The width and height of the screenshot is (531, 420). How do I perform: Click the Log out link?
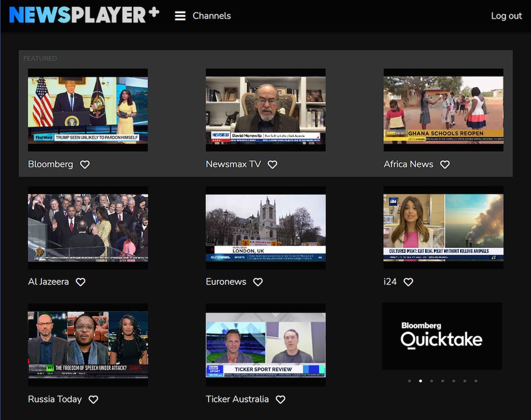(506, 15)
